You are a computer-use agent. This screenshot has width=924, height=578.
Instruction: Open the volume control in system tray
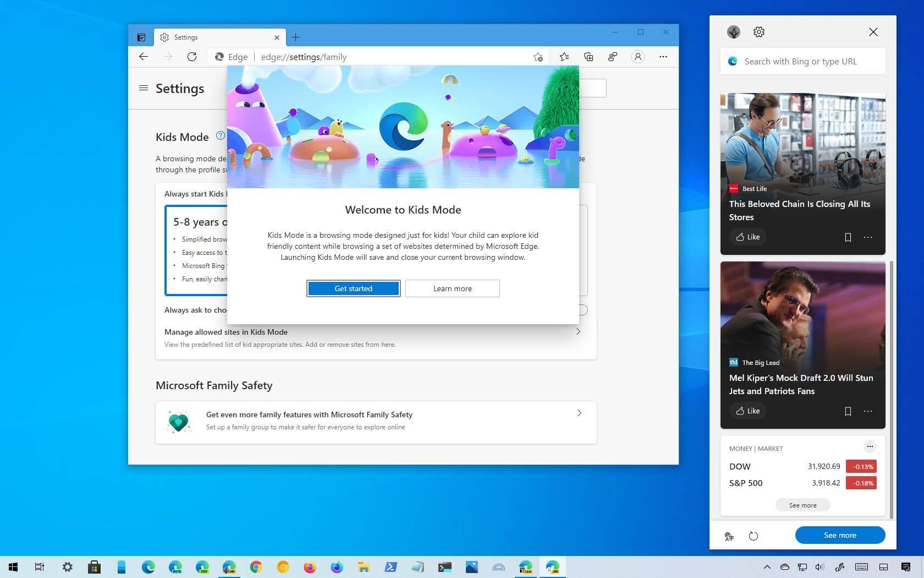pyautogui.click(x=820, y=567)
